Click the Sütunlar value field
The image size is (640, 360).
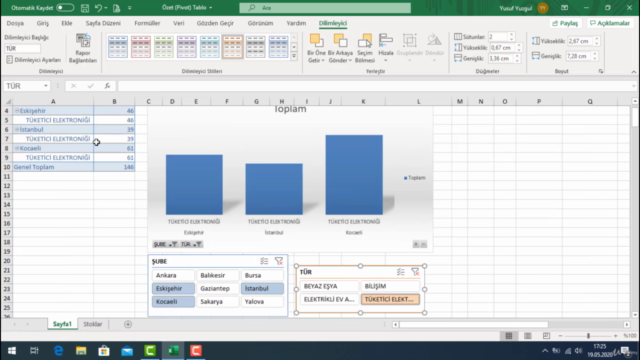[x=498, y=37]
